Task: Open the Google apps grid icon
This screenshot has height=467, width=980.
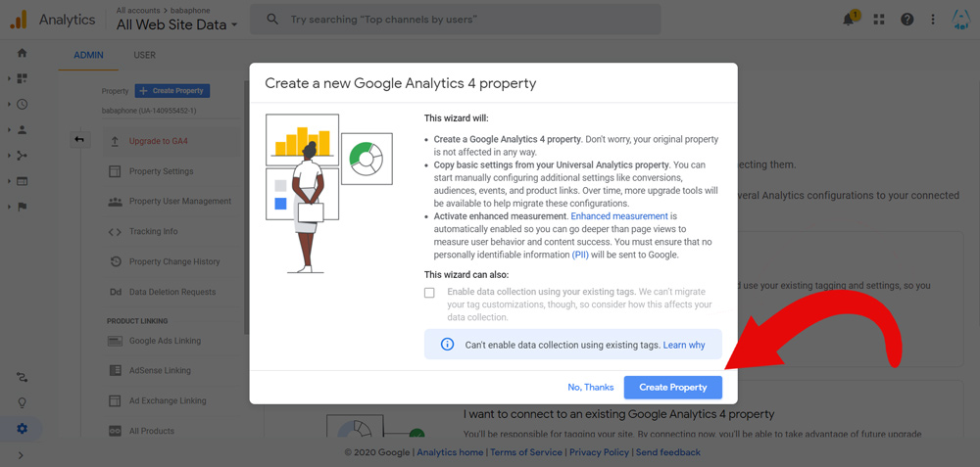Action: click(x=879, y=20)
